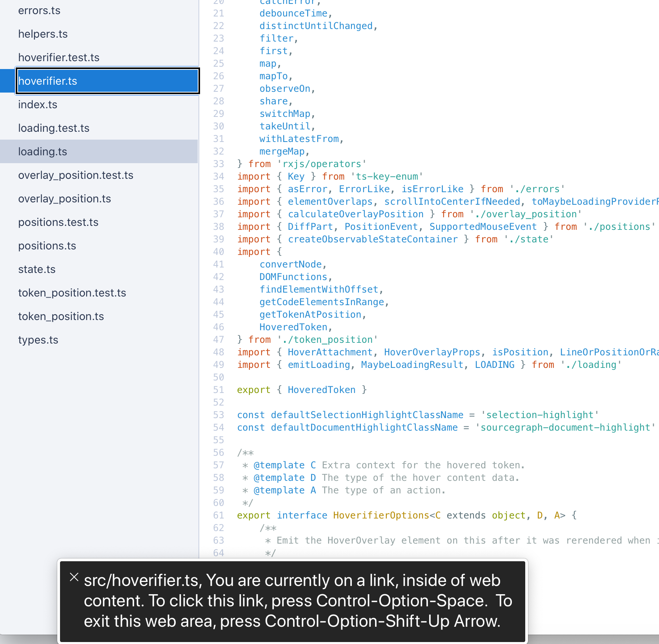Viewport: 659px width, 644px height.
Task: Click the defaultDocumentHighlightClassName constant
Action: pyautogui.click(x=364, y=428)
